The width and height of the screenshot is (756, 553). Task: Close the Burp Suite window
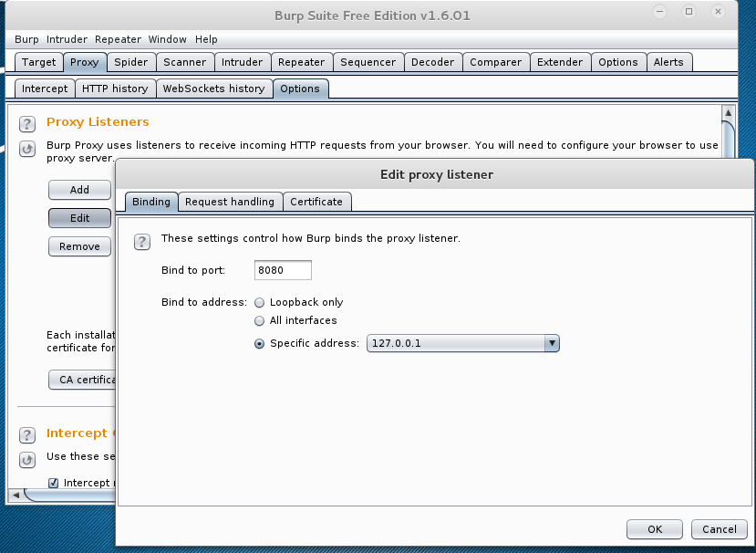coord(718,12)
